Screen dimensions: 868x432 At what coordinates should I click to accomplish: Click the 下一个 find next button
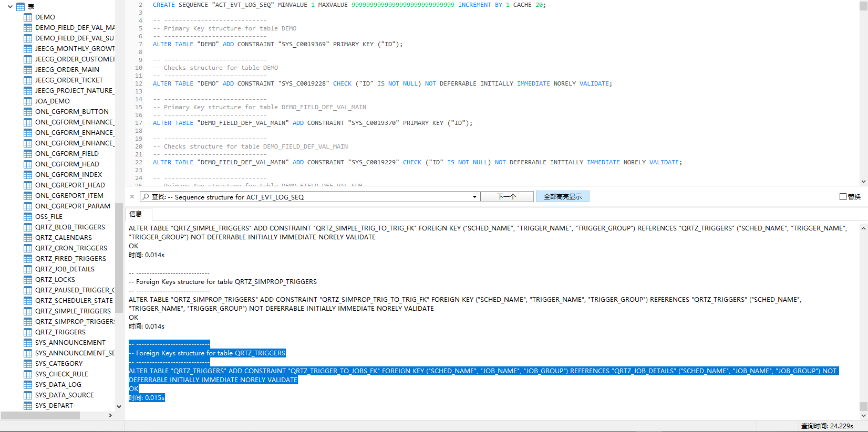(507, 196)
